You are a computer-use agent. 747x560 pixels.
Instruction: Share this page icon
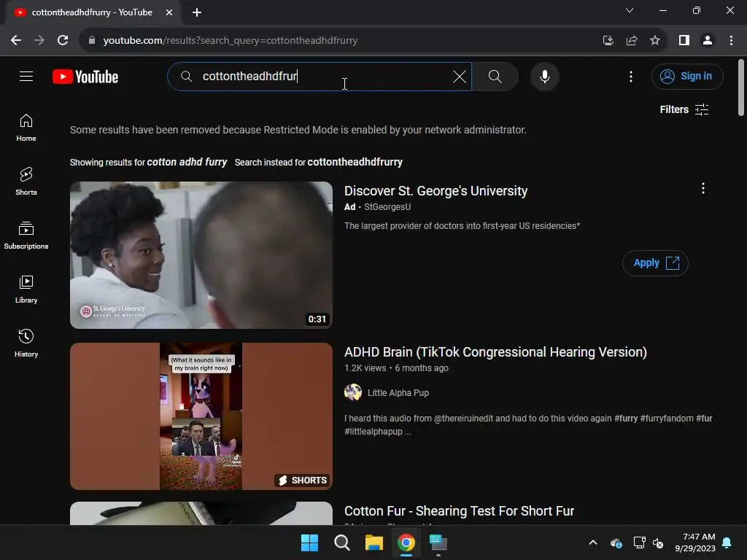(x=632, y=41)
